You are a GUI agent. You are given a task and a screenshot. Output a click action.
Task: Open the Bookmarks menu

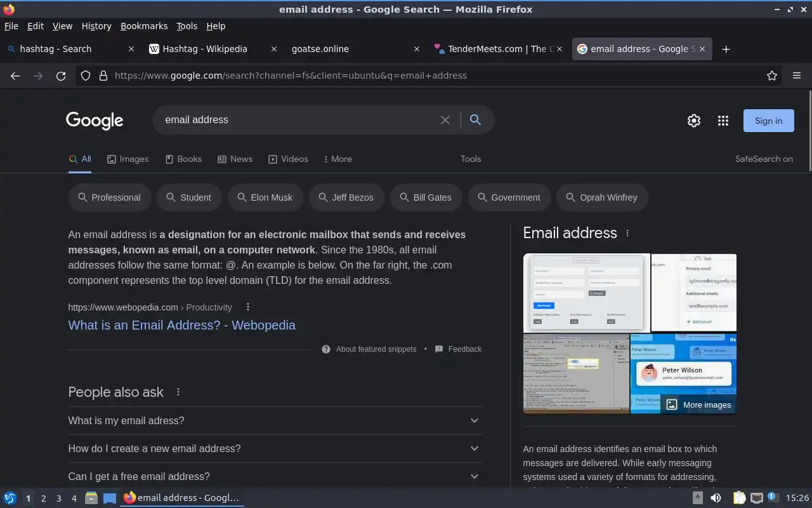(x=144, y=26)
